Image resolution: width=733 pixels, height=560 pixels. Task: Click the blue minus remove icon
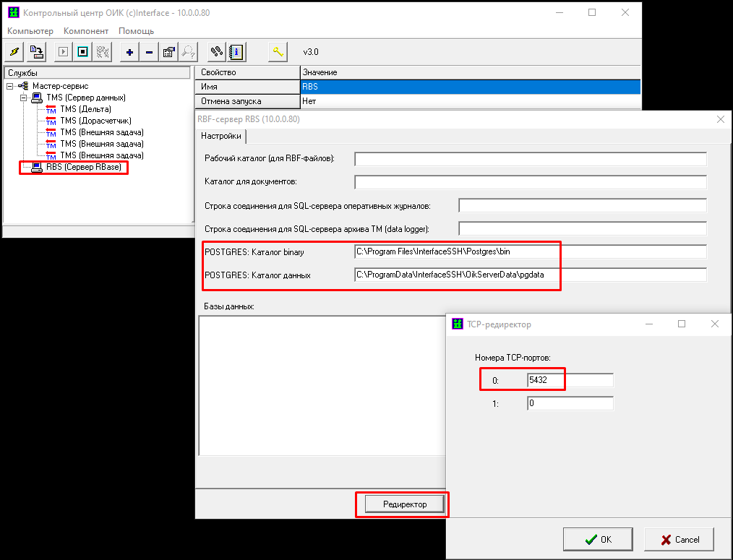pyautogui.click(x=149, y=52)
